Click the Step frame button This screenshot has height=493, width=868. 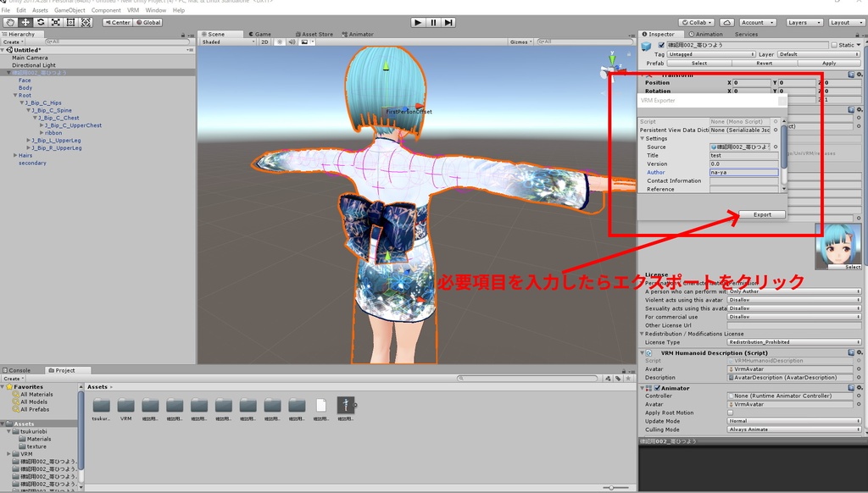click(x=448, y=22)
